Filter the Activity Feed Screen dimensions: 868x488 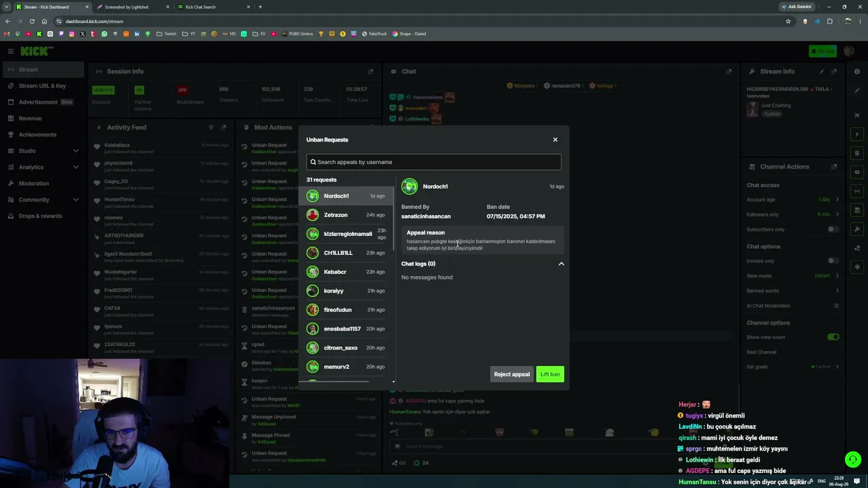[211, 127]
